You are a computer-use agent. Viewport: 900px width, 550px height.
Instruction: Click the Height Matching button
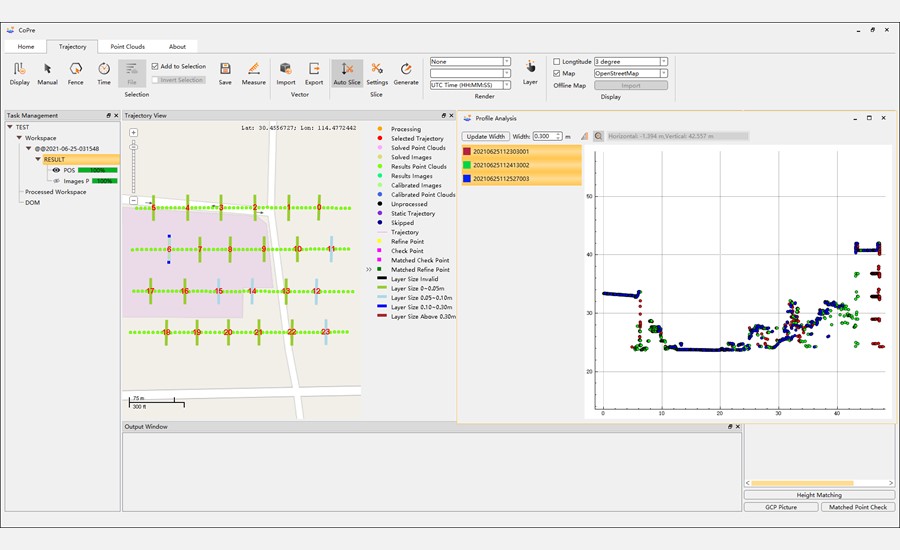(x=819, y=495)
